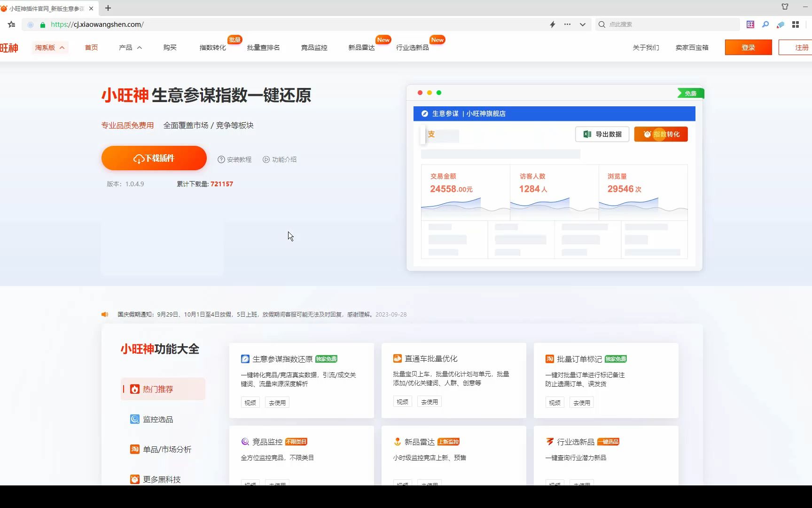This screenshot has width=812, height=508.
Task: Open the purple grid extension icon
Action: click(750, 24)
